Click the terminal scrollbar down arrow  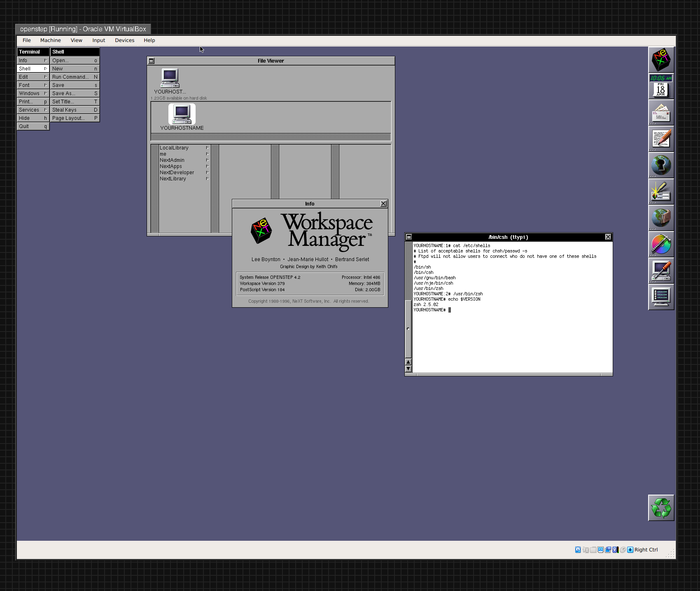pyautogui.click(x=408, y=369)
